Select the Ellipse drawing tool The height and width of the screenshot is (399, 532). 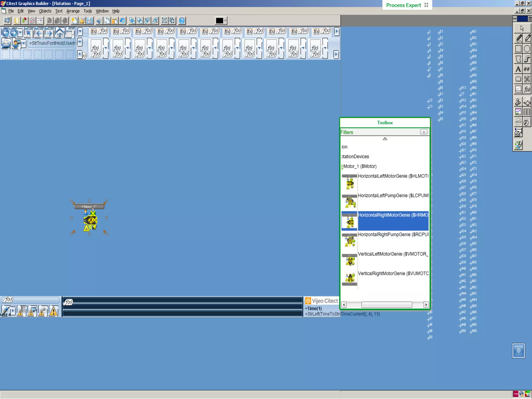click(527, 49)
